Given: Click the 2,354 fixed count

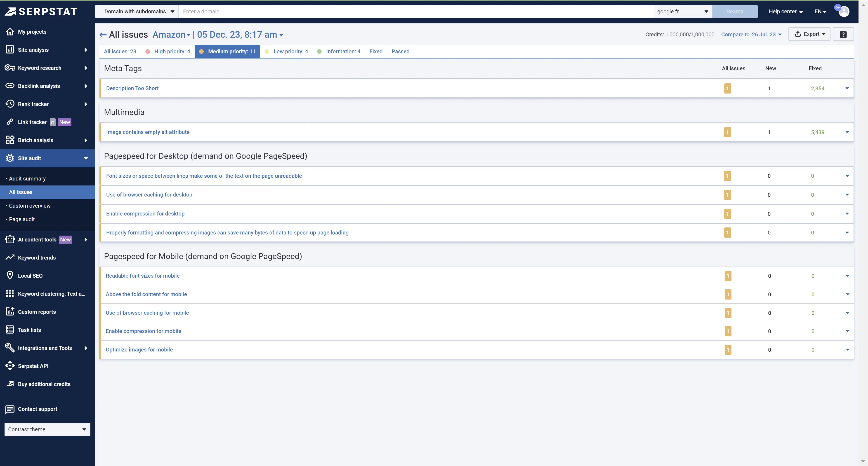Looking at the screenshot, I should tap(817, 88).
